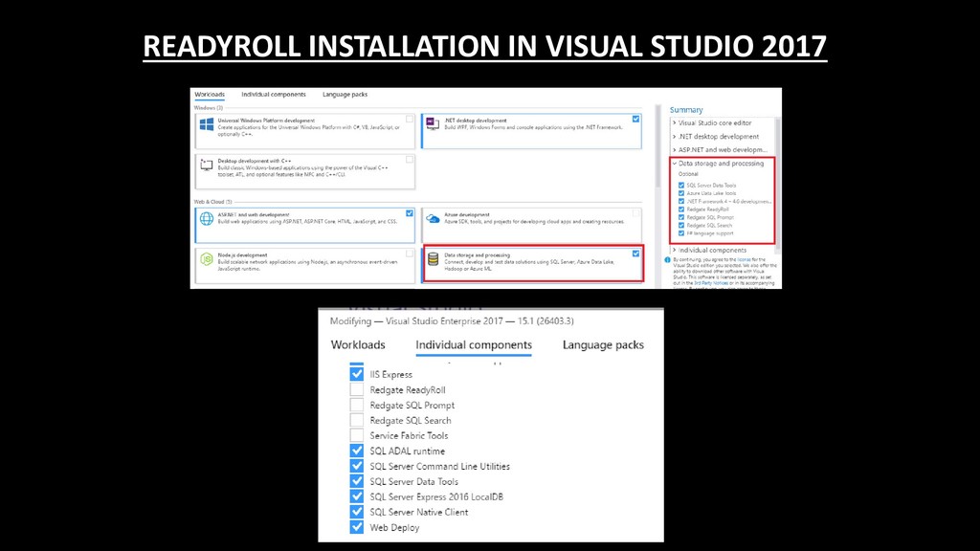Click the 'Windows (3)' section heading
Screen dimensions: 980x551
[x=208, y=108]
